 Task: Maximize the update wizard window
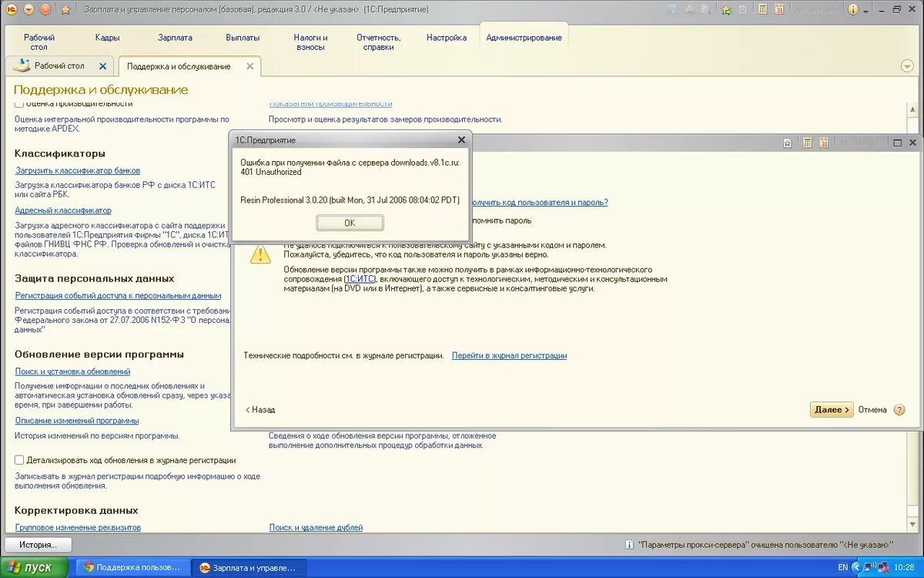pyautogui.click(x=898, y=143)
